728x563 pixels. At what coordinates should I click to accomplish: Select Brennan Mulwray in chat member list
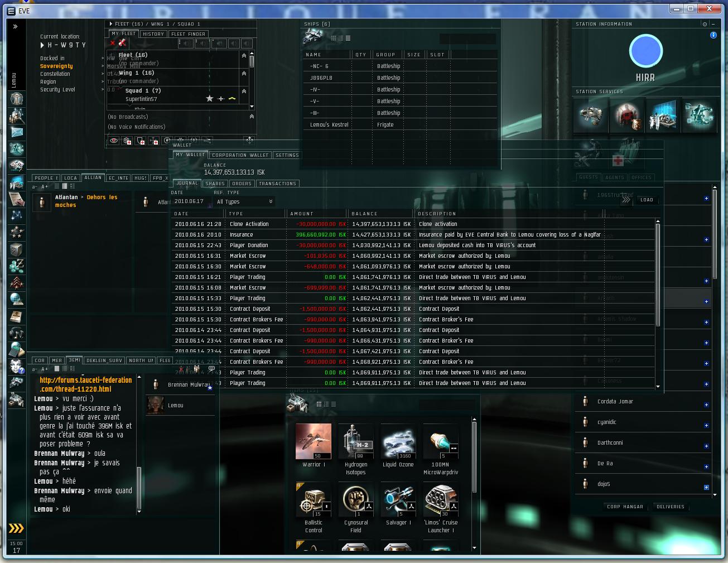pos(180,384)
